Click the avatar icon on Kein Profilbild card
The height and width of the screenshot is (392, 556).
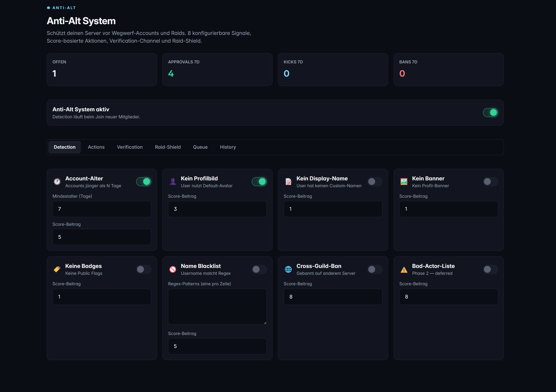coord(173,182)
